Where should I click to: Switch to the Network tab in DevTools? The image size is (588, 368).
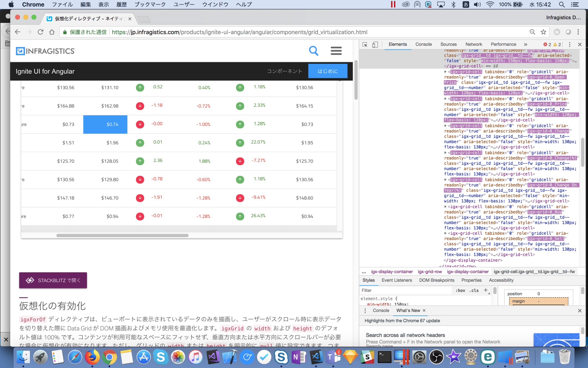pos(473,44)
